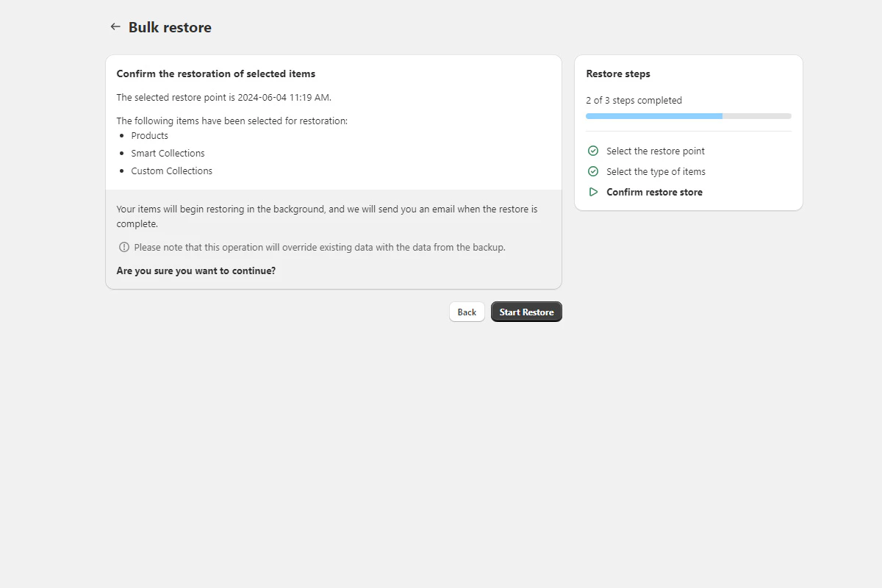Click the info icon in the override data notice
Viewport: 882px width, 588px height.
point(123,247)
